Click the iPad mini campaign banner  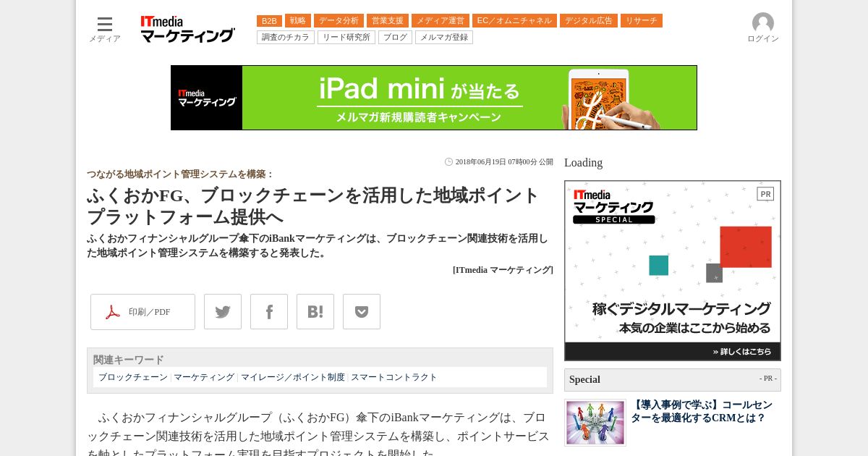coord(434,98)
